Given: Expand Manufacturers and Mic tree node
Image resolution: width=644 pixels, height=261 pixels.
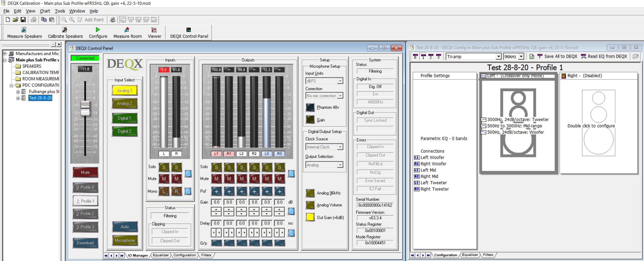Looking at the screenshot, I should click(x=5, y=53).
